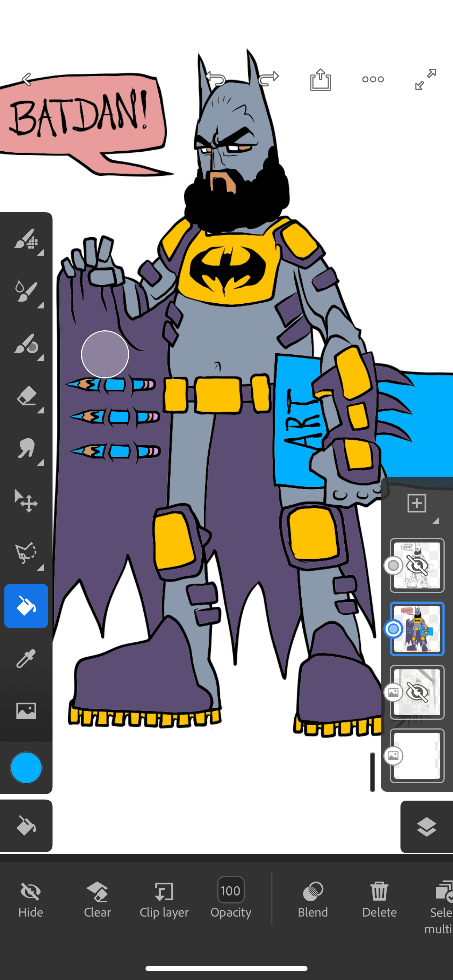Select the Vector brush tool
The width and height of the screenshot is (453, 980).
26,343
